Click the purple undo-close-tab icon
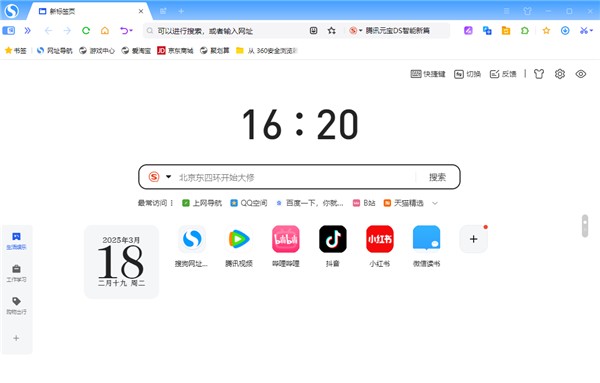600x383 pixels. click(x=124, y=31)
